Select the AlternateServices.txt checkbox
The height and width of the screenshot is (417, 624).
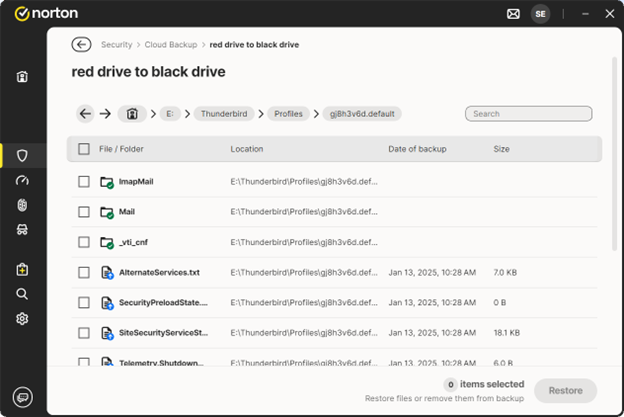tap(84, 272)
